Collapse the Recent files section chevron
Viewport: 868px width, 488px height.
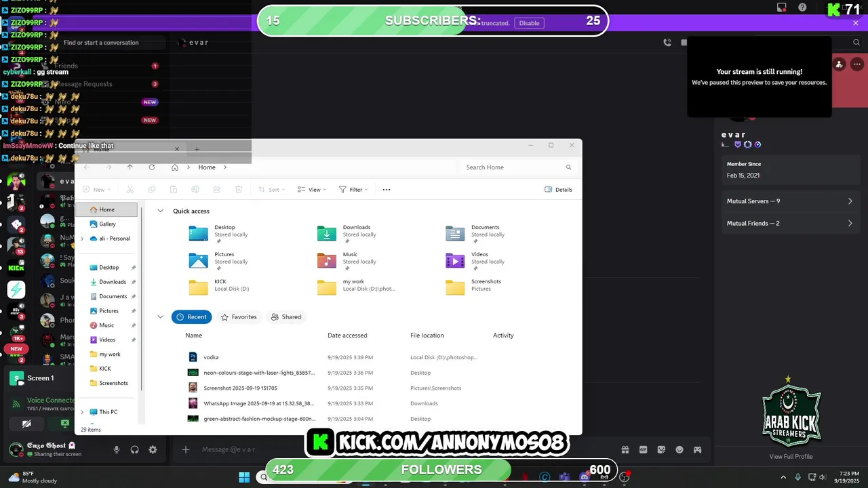(161, 317)
